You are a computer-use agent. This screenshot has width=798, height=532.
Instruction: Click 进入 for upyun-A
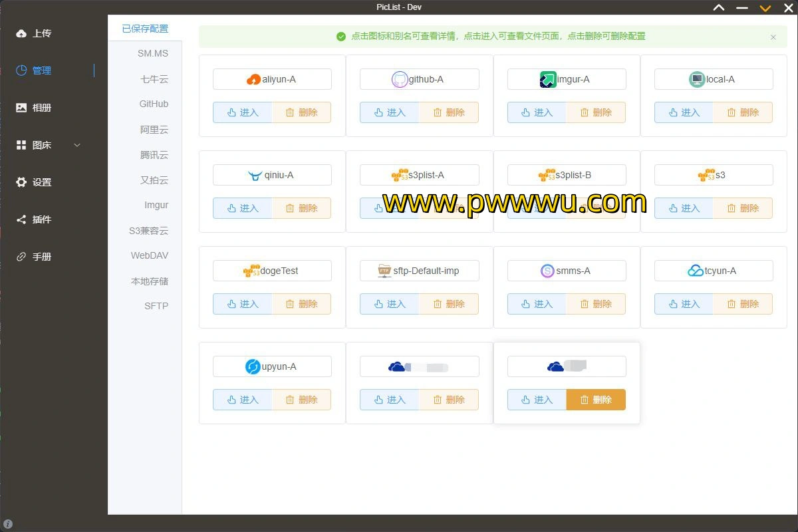point(243,400)
